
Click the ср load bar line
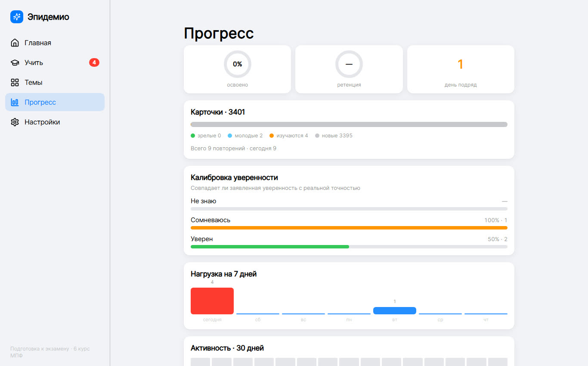point(440,314)
